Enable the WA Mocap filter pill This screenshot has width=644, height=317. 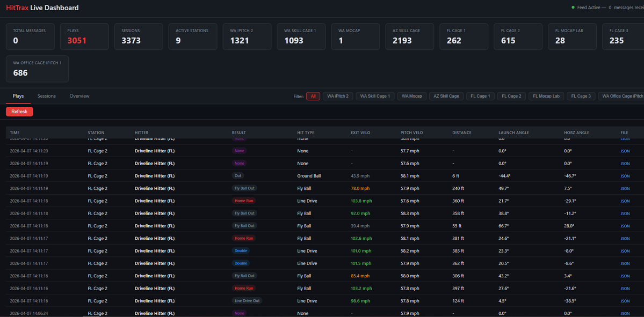pos(411,96)
